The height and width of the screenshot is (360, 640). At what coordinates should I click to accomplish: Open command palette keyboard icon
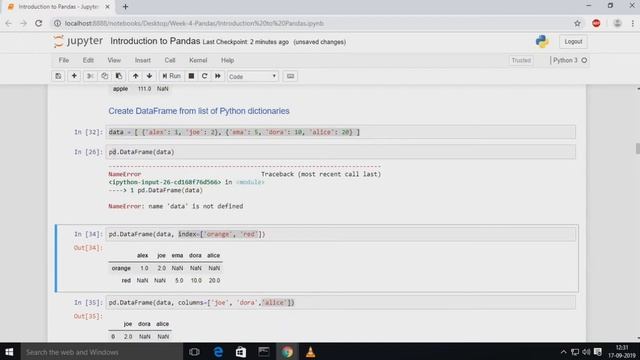[x=290, y=76]
